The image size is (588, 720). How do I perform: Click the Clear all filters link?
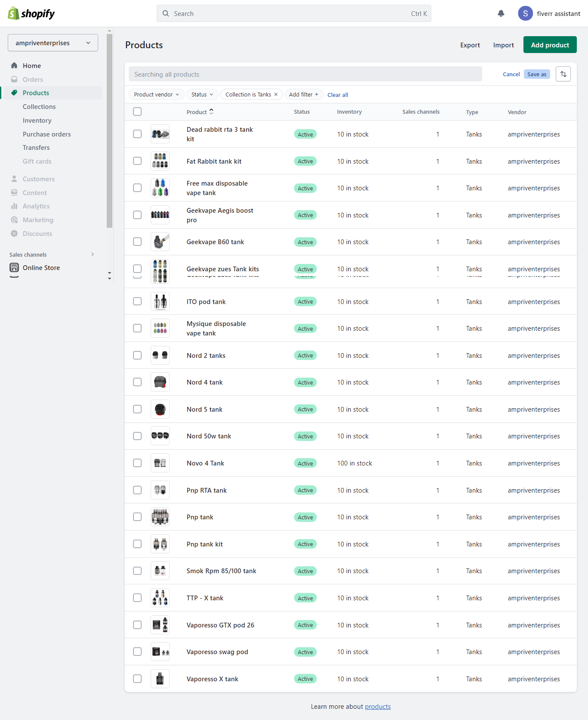click(x=337, y=95)
